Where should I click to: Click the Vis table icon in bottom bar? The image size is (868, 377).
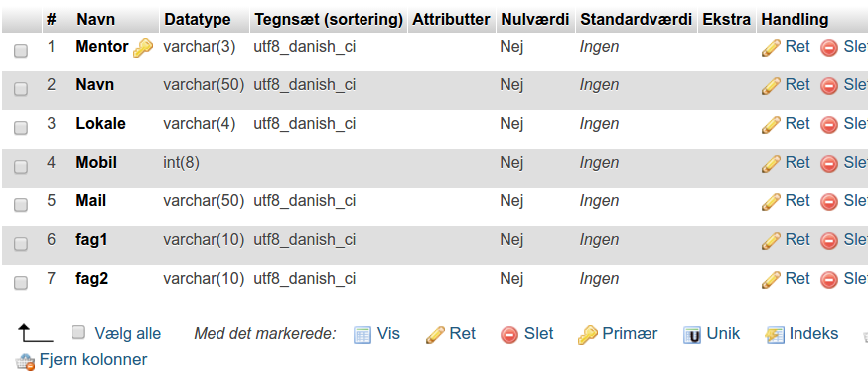(362, 335)
